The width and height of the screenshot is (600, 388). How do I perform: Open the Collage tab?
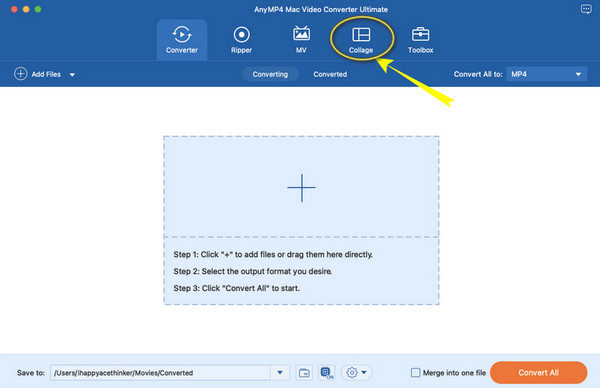361,40
